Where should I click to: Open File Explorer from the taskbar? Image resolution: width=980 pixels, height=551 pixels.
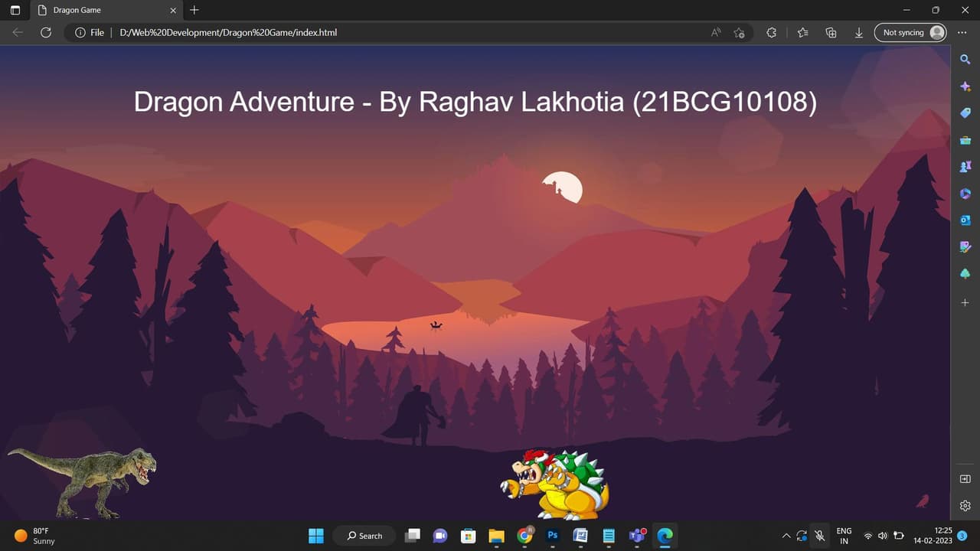tap(496, 536)
